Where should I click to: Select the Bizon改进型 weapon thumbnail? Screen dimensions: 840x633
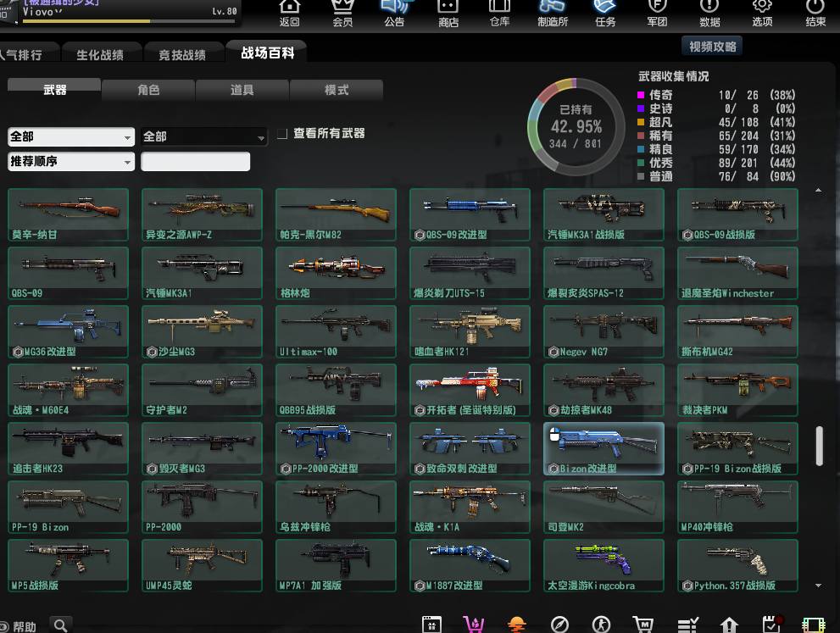[604, 448]
